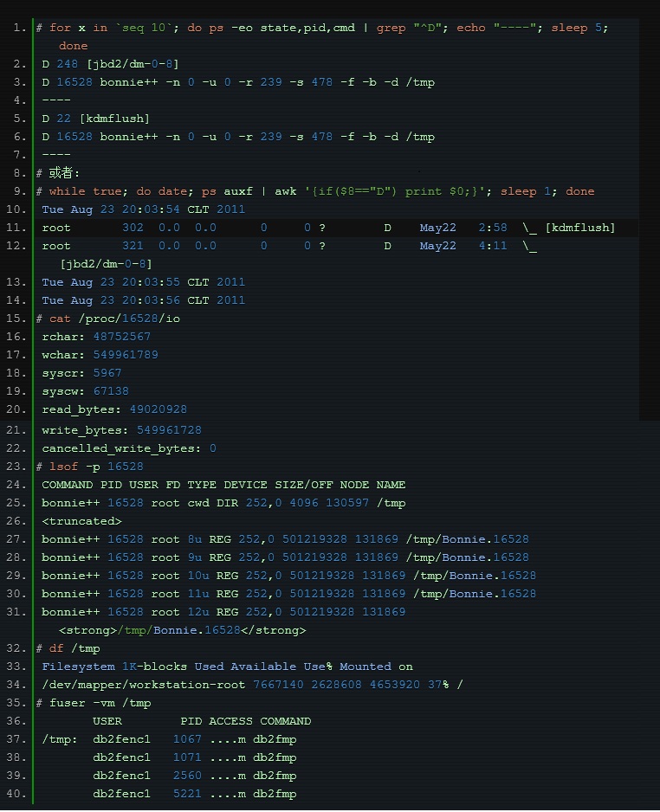Click 'SIZE/OFF' column header in lsof output
Image resolution: width=660 pixels, height=812 pixels.
pos(303,485)
